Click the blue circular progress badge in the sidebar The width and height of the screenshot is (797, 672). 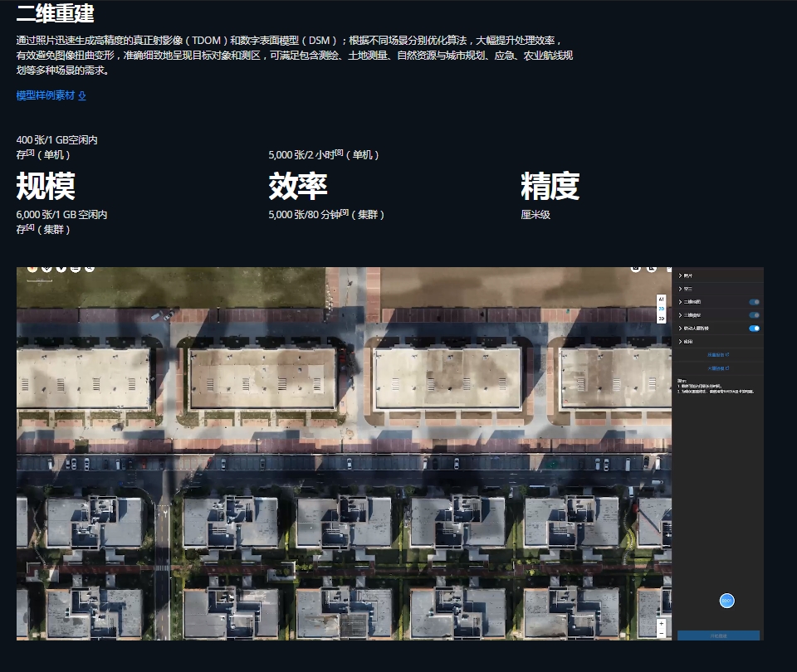coord(726,601)
